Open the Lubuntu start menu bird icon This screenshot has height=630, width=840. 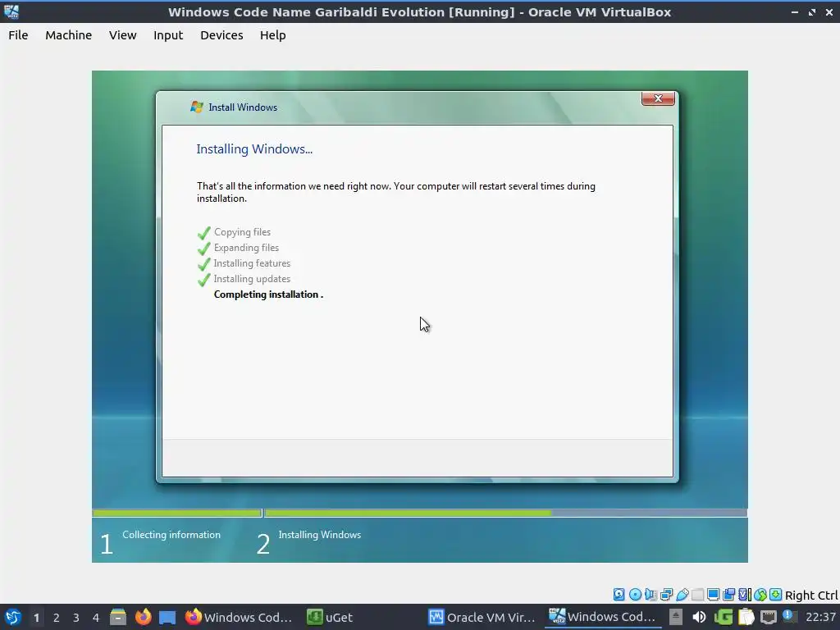(13, 617)
